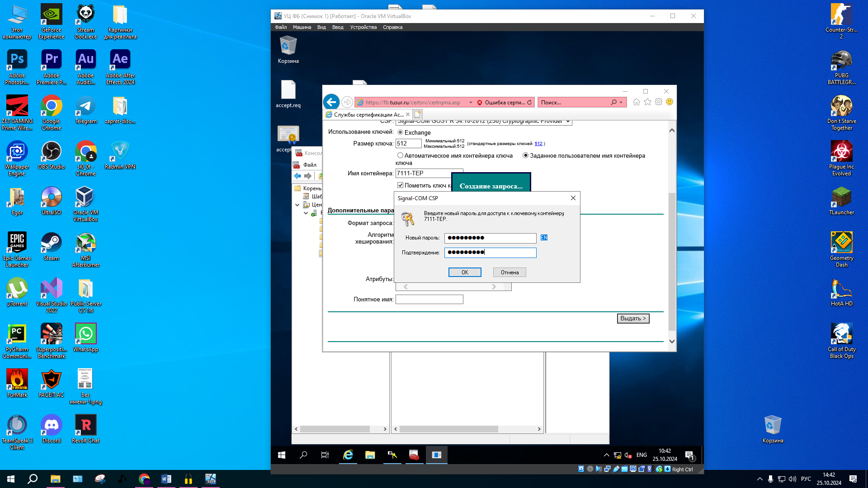
Task: Open a new tab in Internet Explorer
Action: tap(418, 114)
